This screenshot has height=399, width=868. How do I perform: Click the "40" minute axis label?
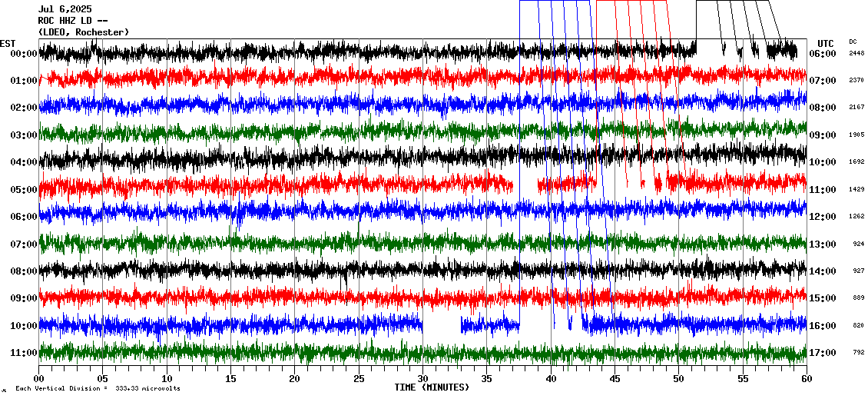pyautogui.click(x=551, y=378)
